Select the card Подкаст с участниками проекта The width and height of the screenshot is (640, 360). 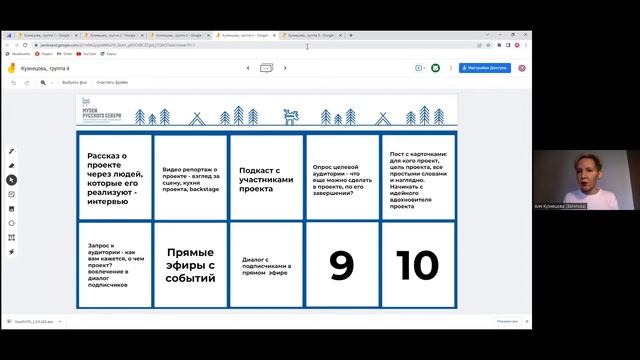(267, 178)
